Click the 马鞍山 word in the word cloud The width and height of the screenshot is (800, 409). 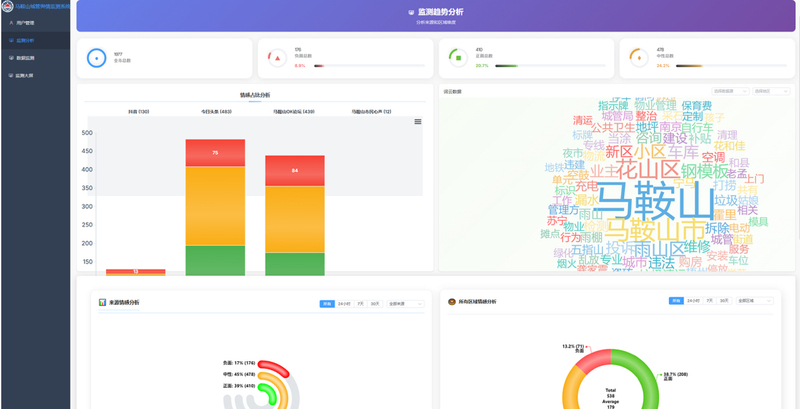(655, 200)
